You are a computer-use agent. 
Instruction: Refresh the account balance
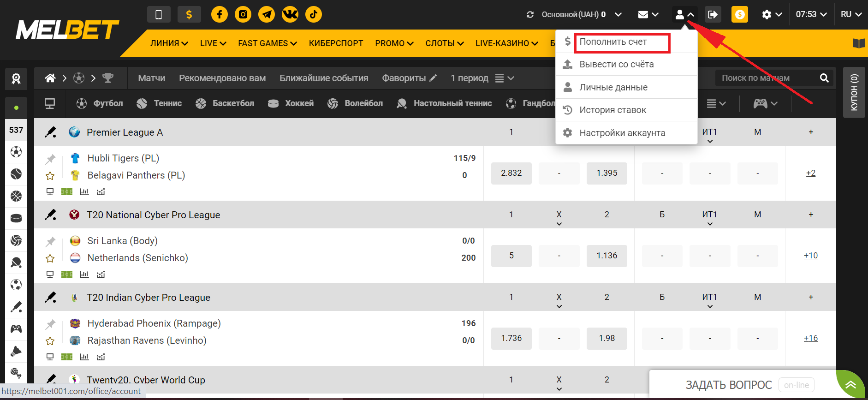[x=530, y=15]
